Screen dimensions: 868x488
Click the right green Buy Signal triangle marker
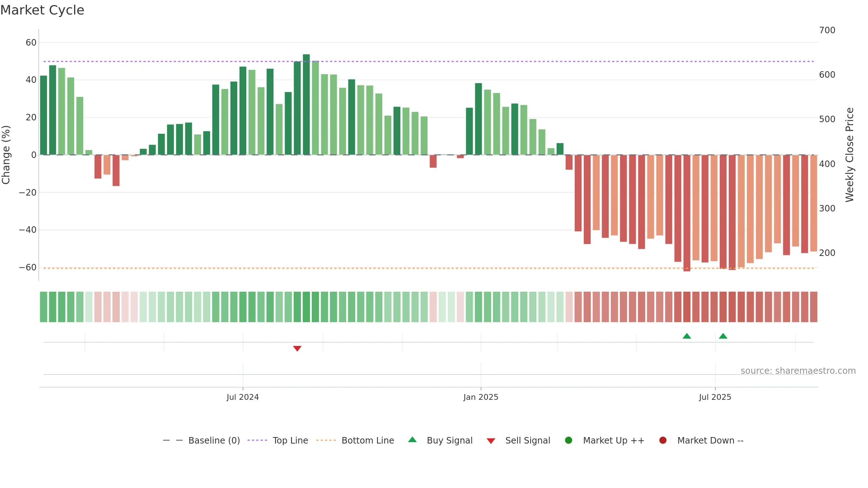tap(723, 336)
